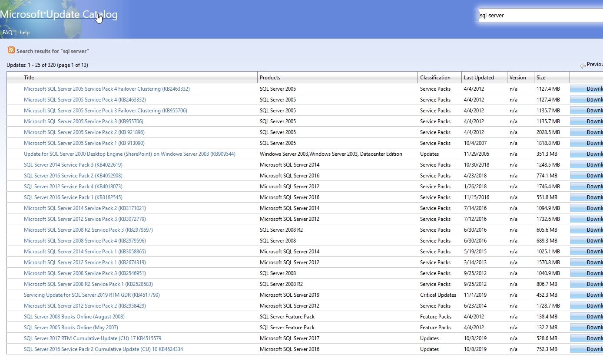Click the "Updates: 1 - 25 of 320" count text
603x364 pixels.
[x=47, y=65]
